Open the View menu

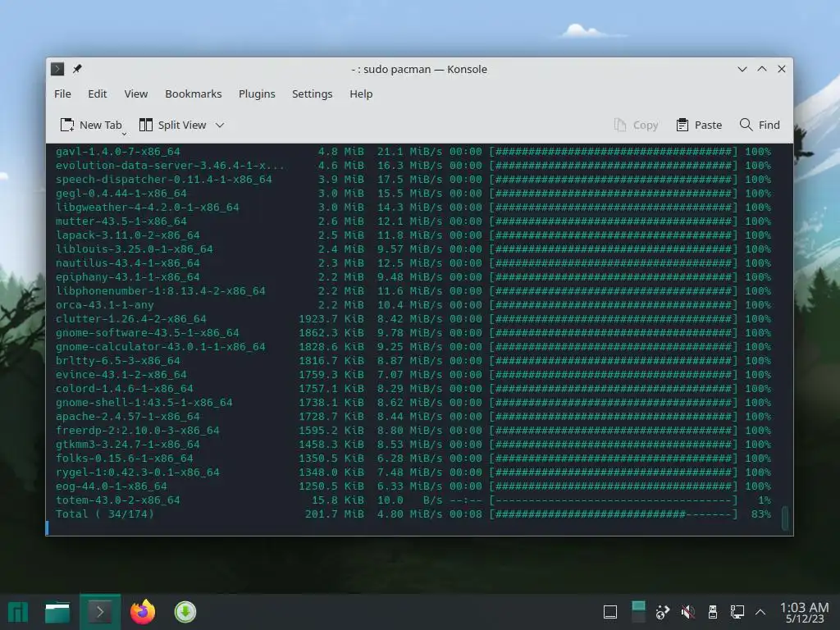coord(136,94)
